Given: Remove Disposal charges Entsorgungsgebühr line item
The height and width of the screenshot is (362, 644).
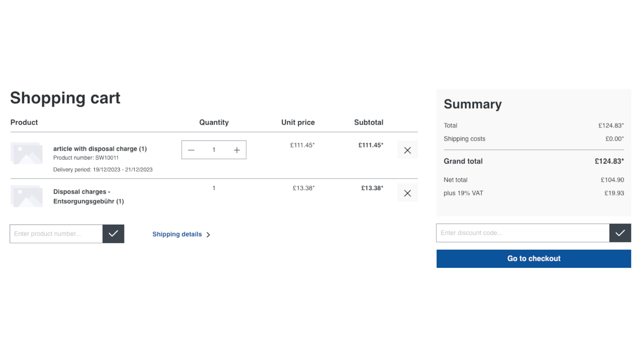Looking at the screenshot, I should (x=407, y=193).
